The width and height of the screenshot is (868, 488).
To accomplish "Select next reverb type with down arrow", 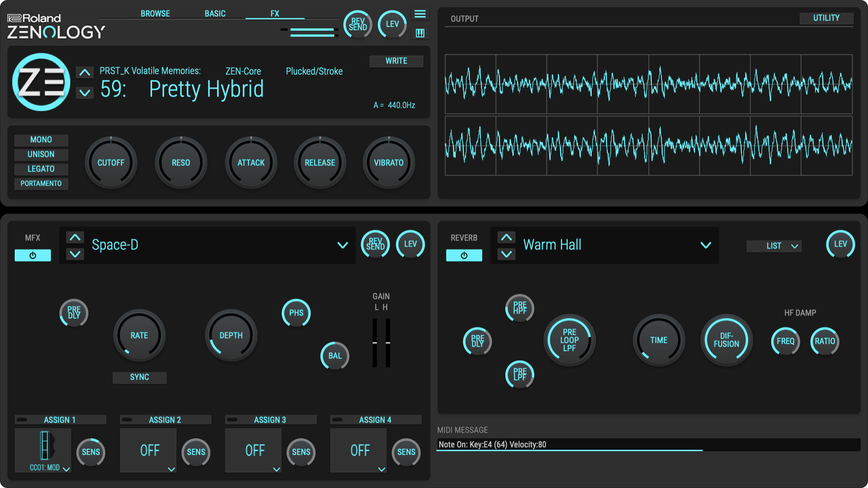I will tap(506, 254).
